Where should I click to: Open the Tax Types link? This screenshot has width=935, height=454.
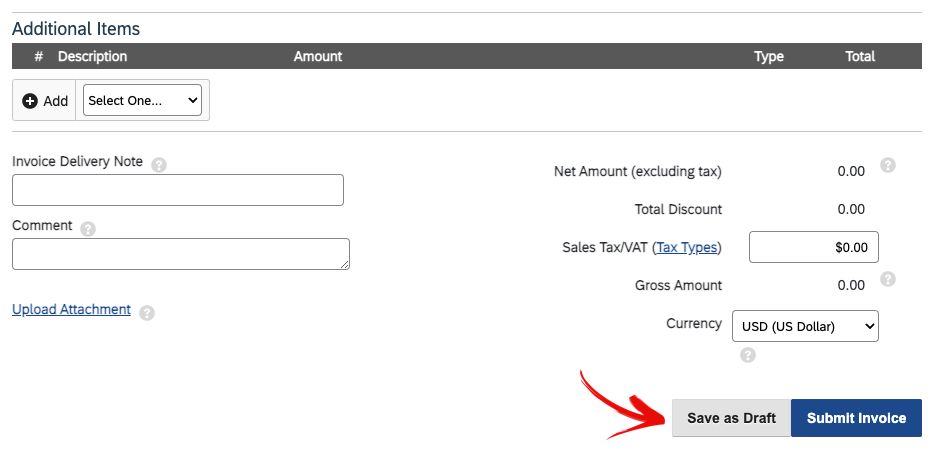[687, 247]
